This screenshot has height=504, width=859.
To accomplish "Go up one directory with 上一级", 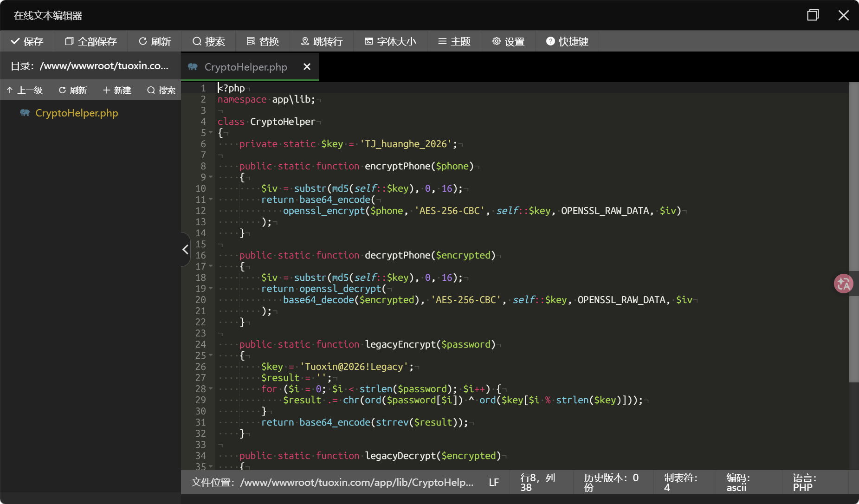I will [25, 90].
